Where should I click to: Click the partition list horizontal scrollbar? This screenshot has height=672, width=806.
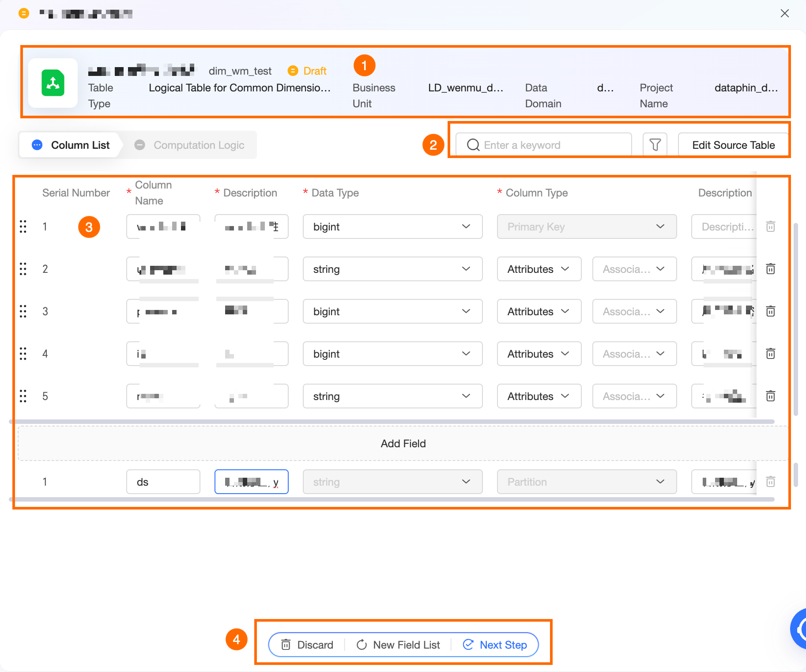[x=392, y=499]
